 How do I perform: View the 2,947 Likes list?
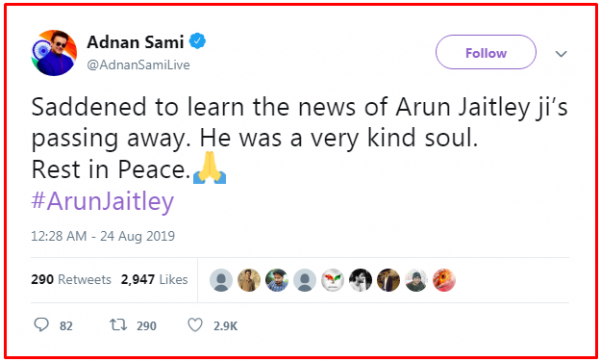coord(154,279)
